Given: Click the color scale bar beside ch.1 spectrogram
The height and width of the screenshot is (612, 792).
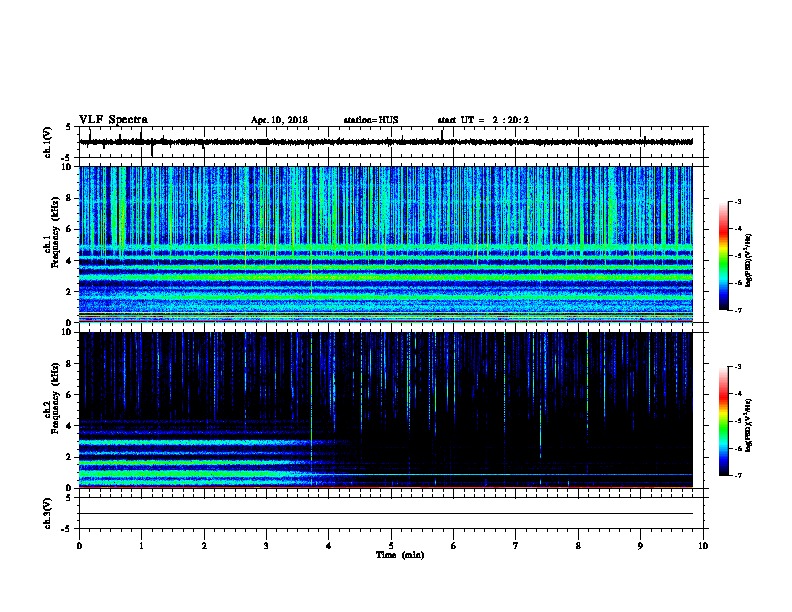Looking at the screenshot, I should pos(724,256).
